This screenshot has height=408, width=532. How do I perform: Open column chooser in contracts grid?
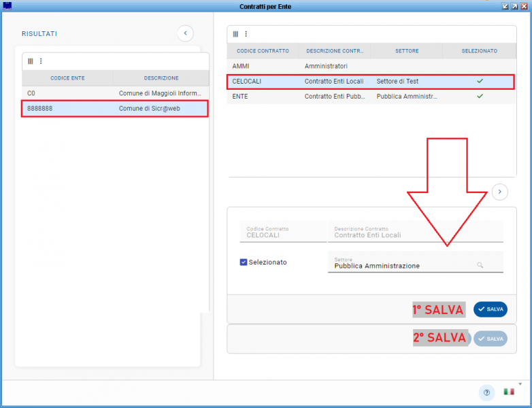[x=235, y=34]
